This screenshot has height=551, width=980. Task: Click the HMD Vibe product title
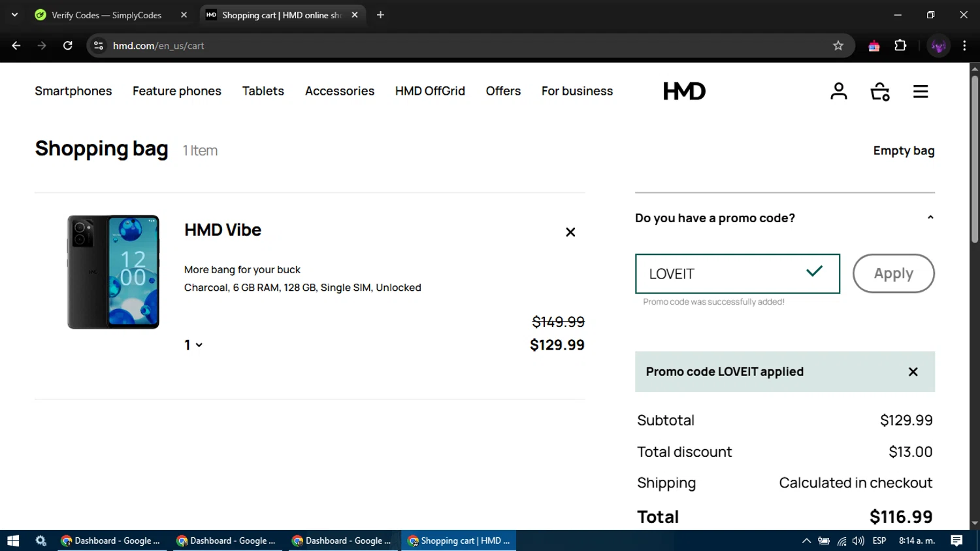pos(223,230)
